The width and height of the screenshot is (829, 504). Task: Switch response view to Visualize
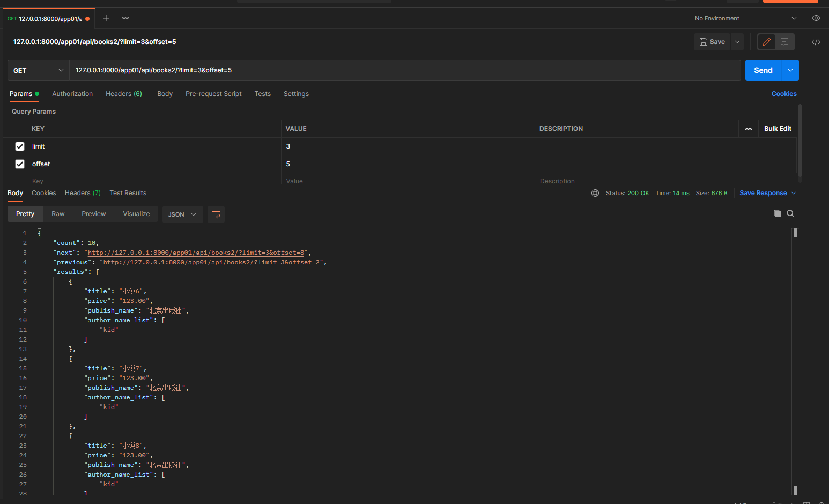click(x=136, y=214)
